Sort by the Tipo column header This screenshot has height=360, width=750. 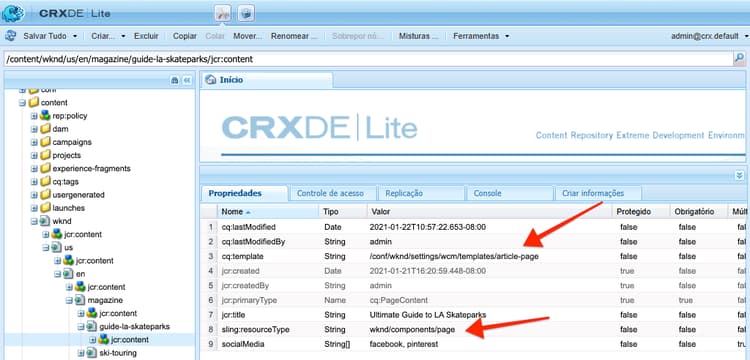coord(342,211)
